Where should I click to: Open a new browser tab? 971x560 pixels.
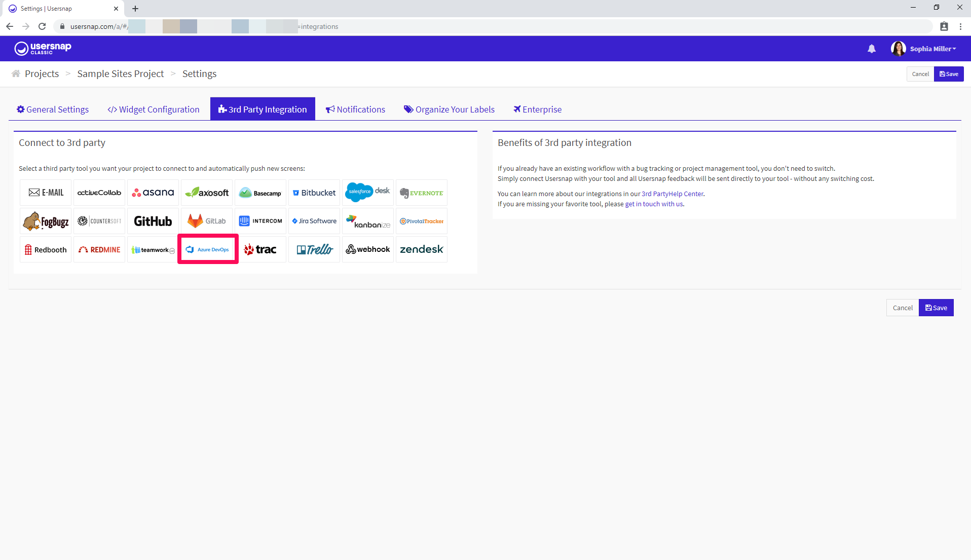135,9
